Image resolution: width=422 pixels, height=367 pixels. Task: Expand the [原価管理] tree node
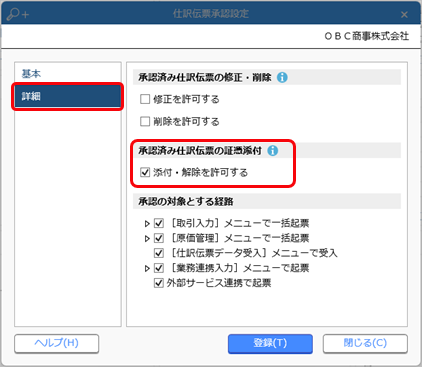click(x=147, y=238)
